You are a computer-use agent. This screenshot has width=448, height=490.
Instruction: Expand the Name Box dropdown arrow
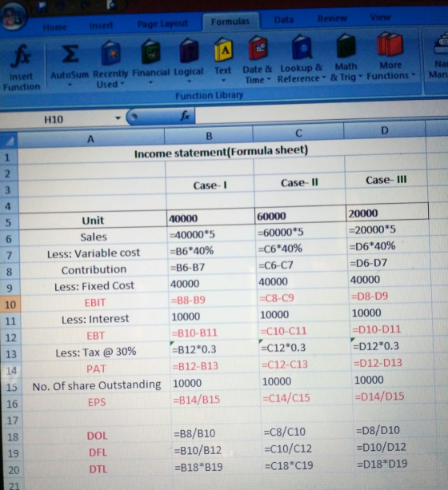pos(118,118)
